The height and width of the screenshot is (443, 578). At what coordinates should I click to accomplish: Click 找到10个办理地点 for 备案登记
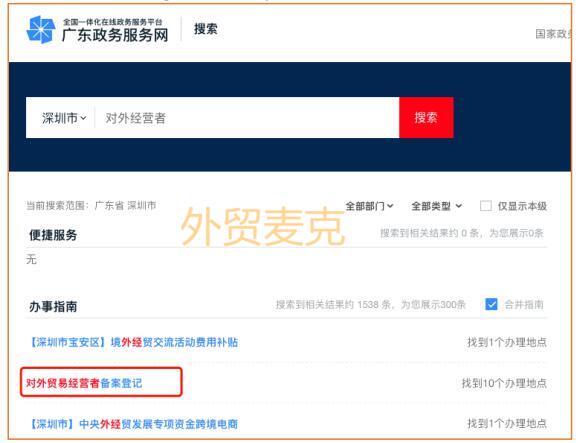[504, 383]
